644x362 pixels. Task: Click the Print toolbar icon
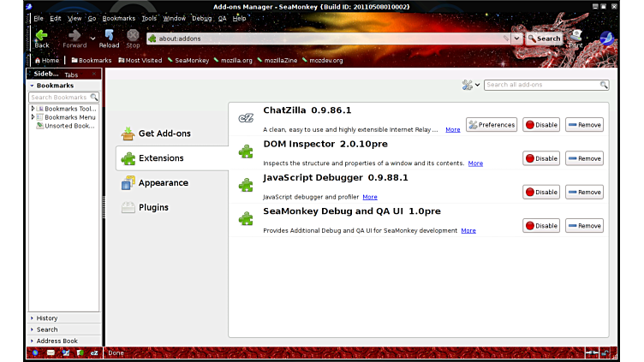pos(576,37)
